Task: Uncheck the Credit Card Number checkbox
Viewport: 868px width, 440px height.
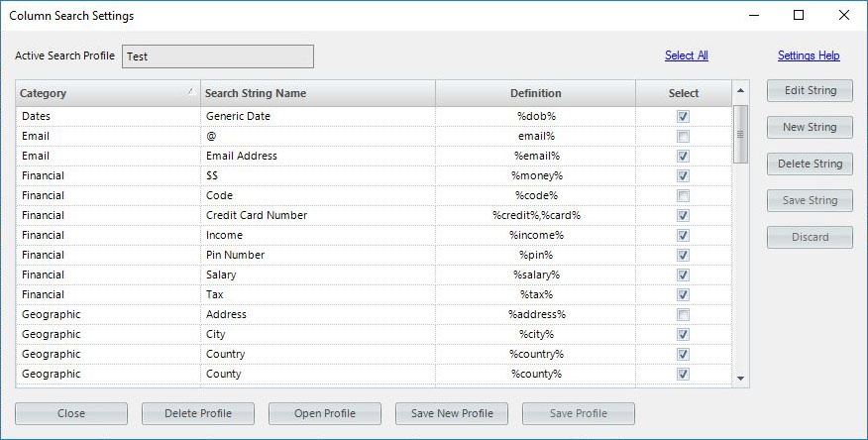Action: pos(684,215)
